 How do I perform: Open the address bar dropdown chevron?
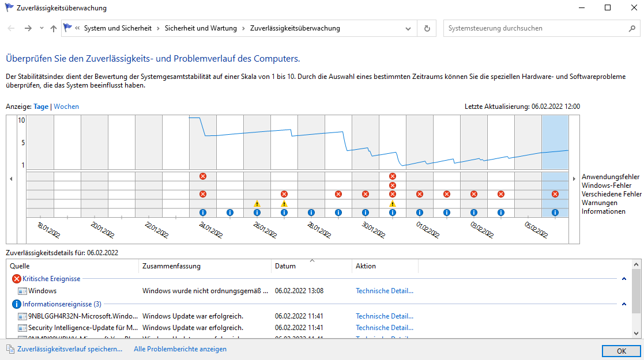click(x=408, y=28)
